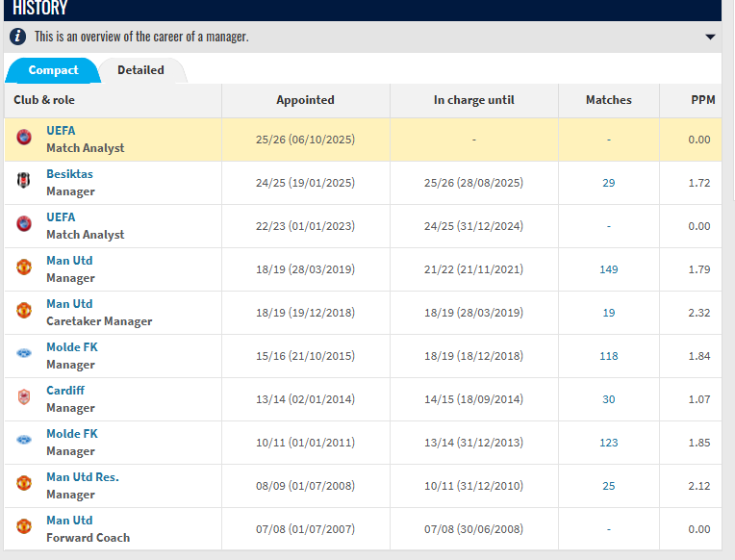Image resolution: width=735 pixels, height=560 pixels.
Task: Click the Man Utd crest in the Caretaker Manager row
Action: (x=24, y=311)
